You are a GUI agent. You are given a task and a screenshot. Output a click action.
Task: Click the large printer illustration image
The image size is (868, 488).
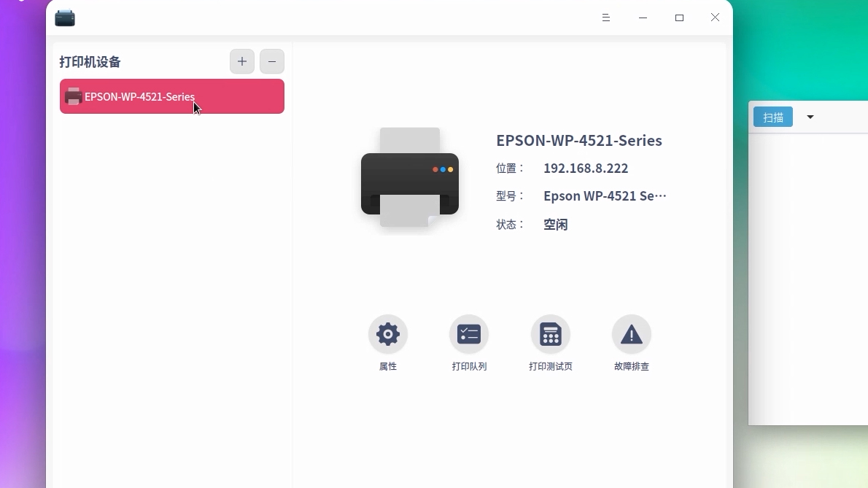point(410,179)
